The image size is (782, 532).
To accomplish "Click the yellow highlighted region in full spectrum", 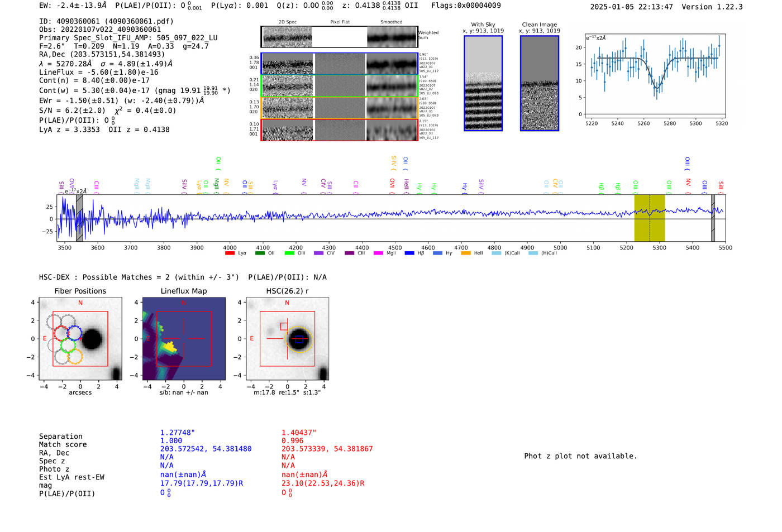I will coord(650,218).
